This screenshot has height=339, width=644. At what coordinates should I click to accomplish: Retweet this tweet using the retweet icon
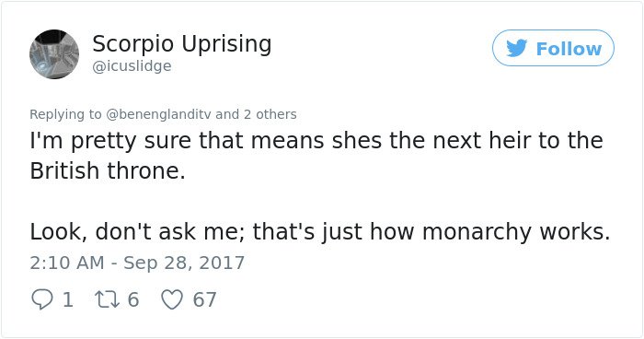[108, 299]
